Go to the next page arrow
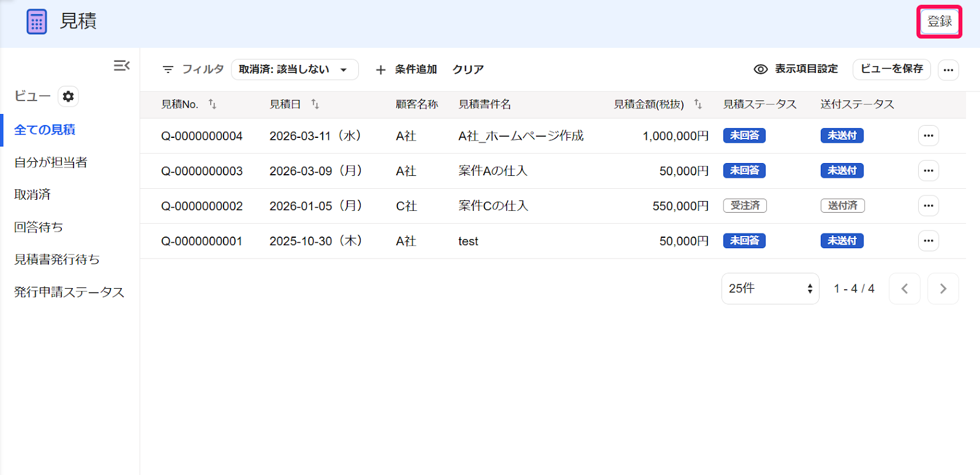The width and height of the screenshot is (980, 475). (x=943, y=289)
